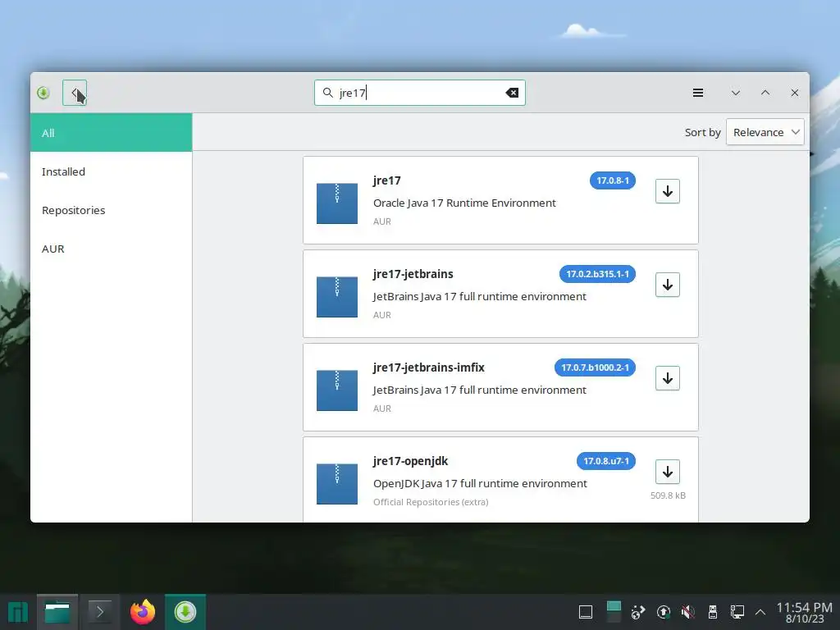Click version badge 17.0.8-1
This screenshot has height=630, width=840.
tap(613, 180)
